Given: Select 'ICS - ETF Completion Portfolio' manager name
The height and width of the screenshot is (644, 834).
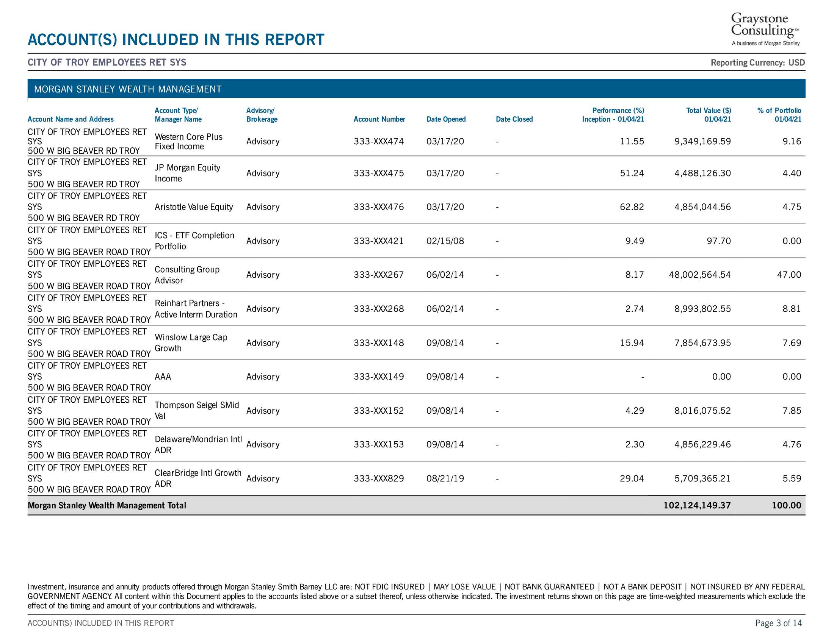Looking at the screenshot, I should tap(194, 241).
